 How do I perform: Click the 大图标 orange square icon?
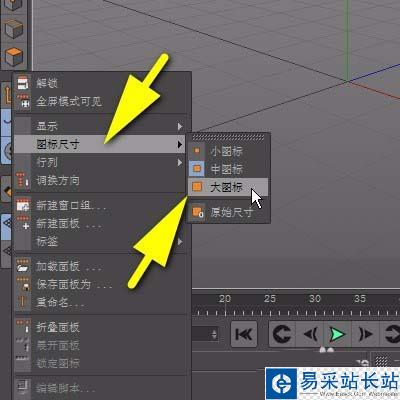tap(197, 187)
